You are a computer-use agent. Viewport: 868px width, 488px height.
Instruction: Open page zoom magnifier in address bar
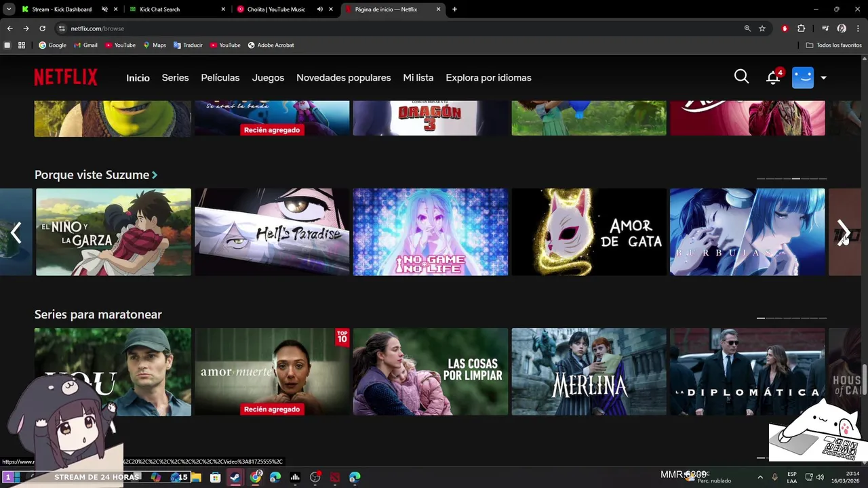[747, 28]
